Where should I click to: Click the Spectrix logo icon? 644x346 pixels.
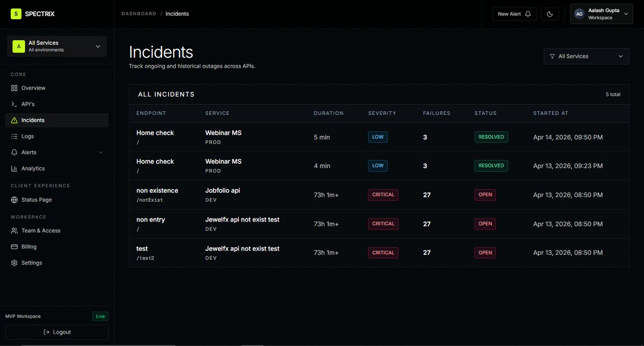click(x=17, y=14)
